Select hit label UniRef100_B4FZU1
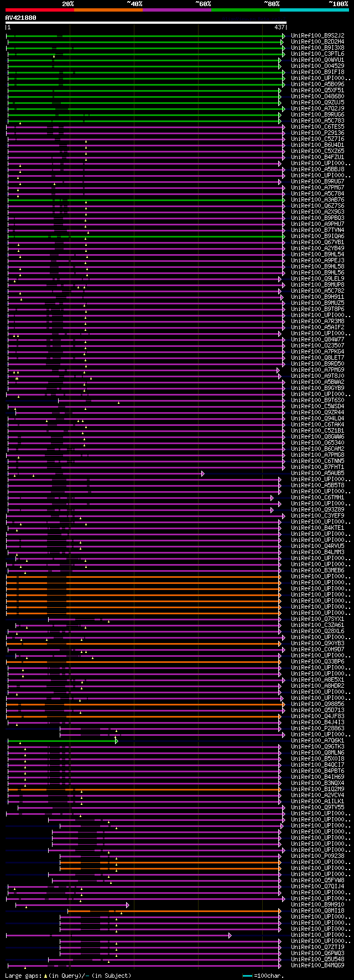This screenshot has height=980, width=354. pyautogui.click(x=317, y=157)
